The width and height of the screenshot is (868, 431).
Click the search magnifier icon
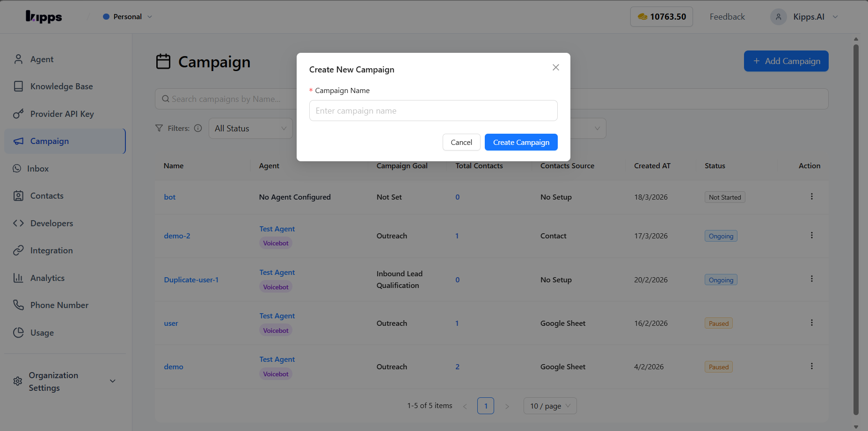tap(165, 99)
